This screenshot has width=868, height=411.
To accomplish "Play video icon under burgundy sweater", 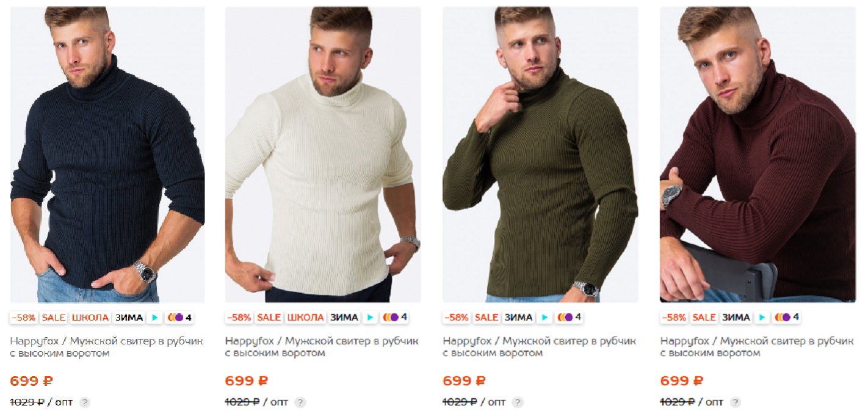I will [x=762, y=318].
